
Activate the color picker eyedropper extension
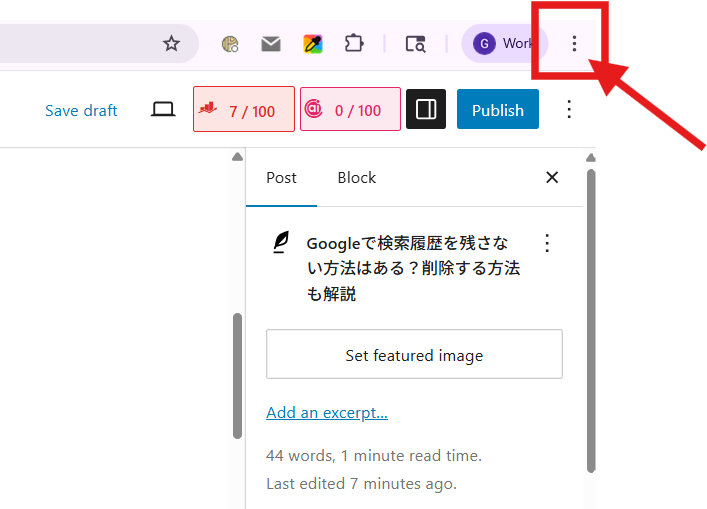[x=312, y=44]
